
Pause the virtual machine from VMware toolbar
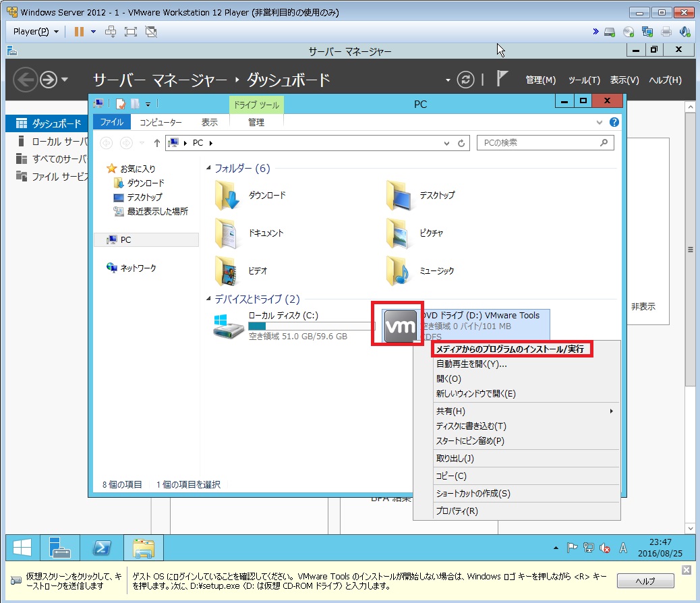tap(79, 32)
